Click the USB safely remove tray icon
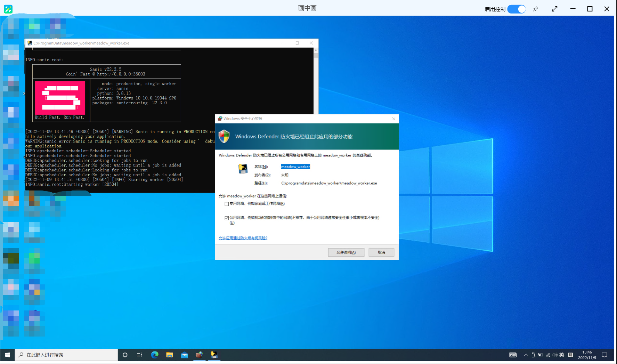This screenshot has height=364, width=617. 533,355
